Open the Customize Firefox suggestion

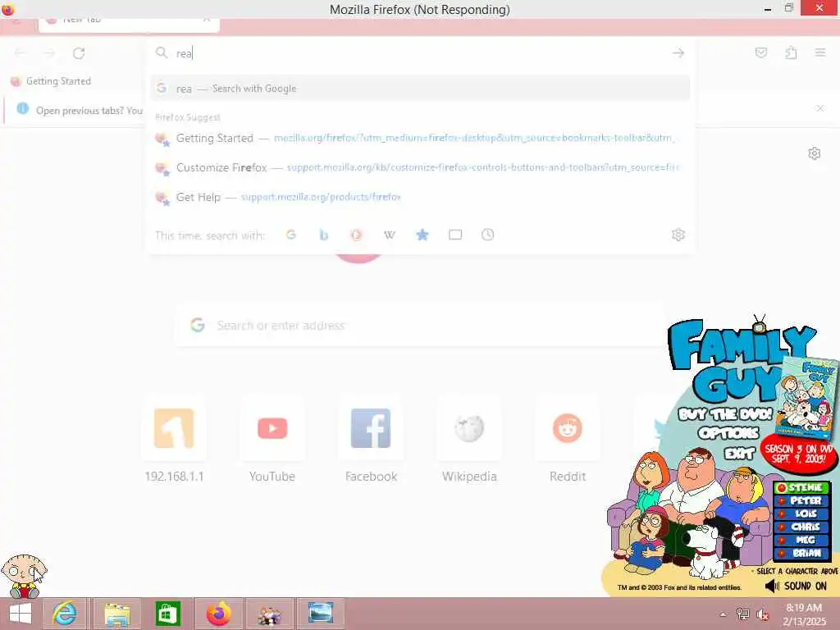421,167
